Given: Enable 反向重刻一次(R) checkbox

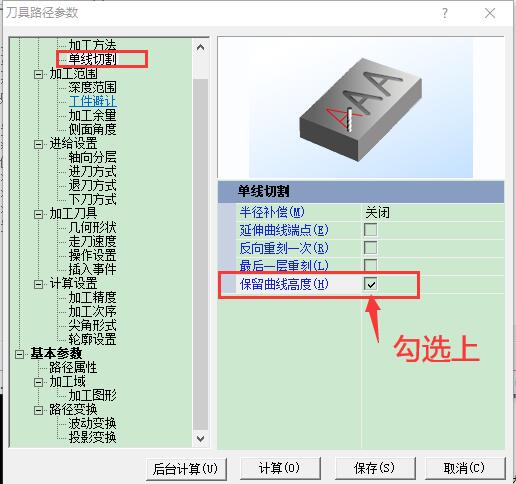Looking at the screenshot, I should tap(370, 248).
